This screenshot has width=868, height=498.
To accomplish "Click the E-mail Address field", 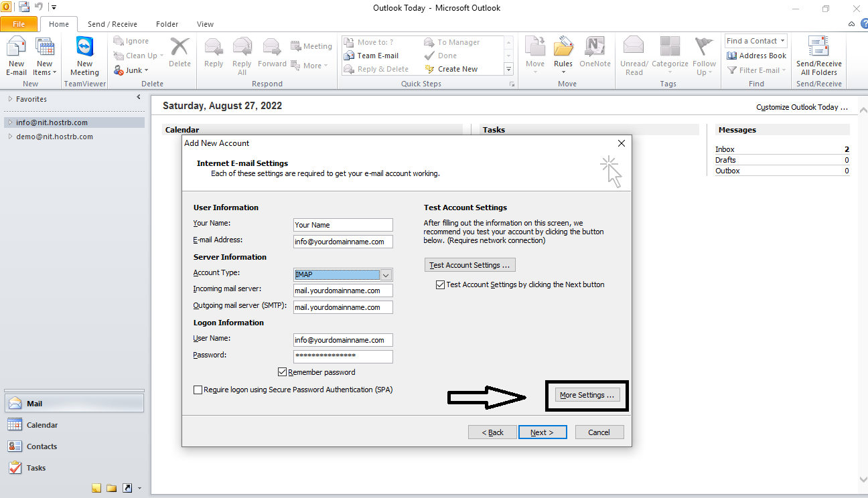I will [343, 242].
